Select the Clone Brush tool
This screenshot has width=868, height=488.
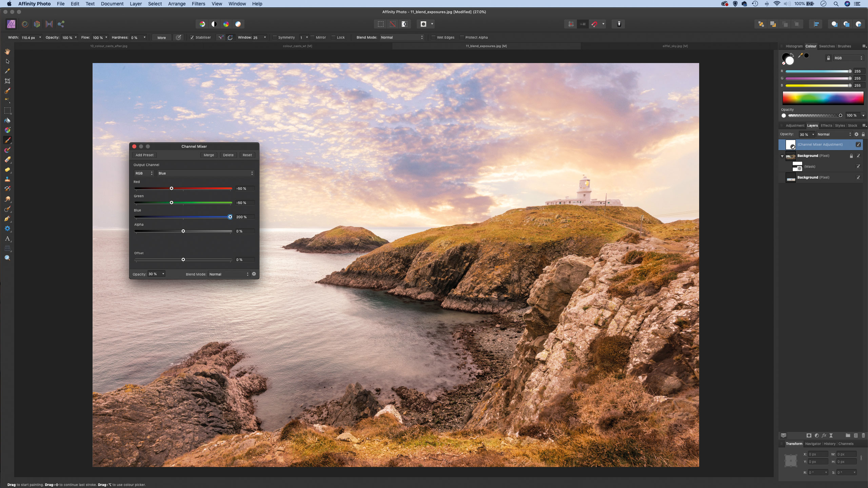pos(7,179)
